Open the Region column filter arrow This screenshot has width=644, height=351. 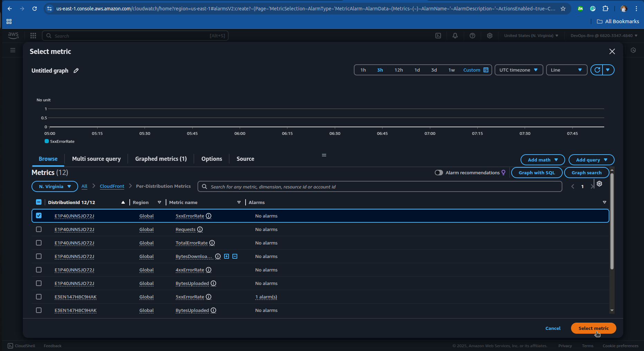159,202
